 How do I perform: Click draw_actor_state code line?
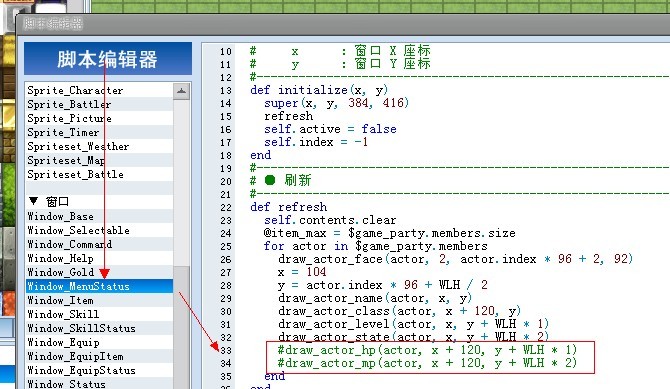coord(413,337)
